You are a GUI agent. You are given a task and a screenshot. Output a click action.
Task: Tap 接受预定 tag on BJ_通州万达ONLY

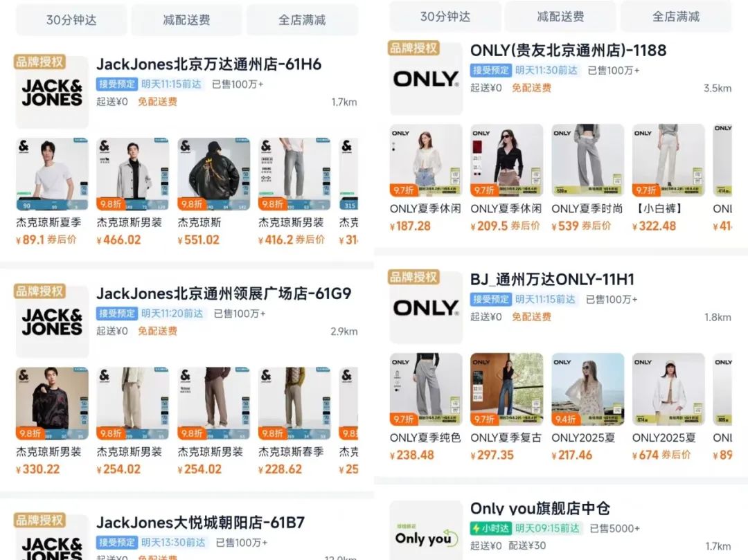pyautogui.click(x=490, y=299)
